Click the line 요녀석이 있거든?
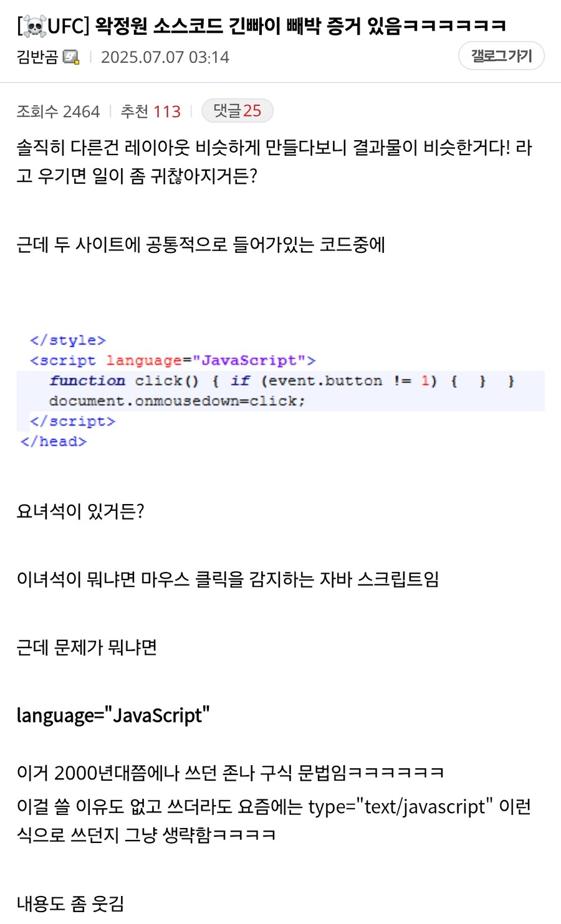The width and height of the screenshot is (561, 924). (80, 512)
